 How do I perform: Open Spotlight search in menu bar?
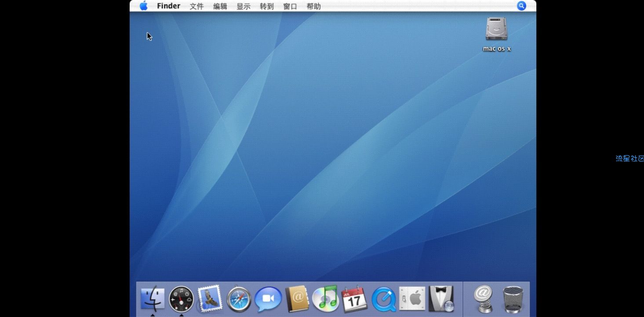point(521,6)
